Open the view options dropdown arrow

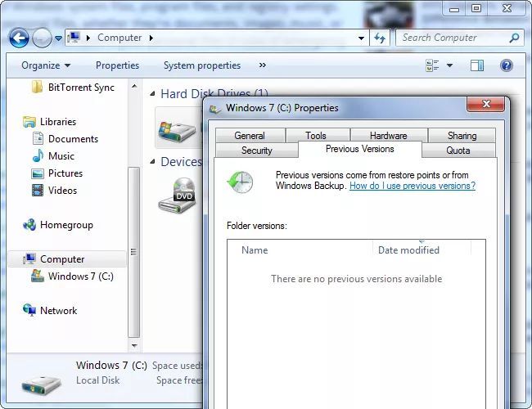449,65
